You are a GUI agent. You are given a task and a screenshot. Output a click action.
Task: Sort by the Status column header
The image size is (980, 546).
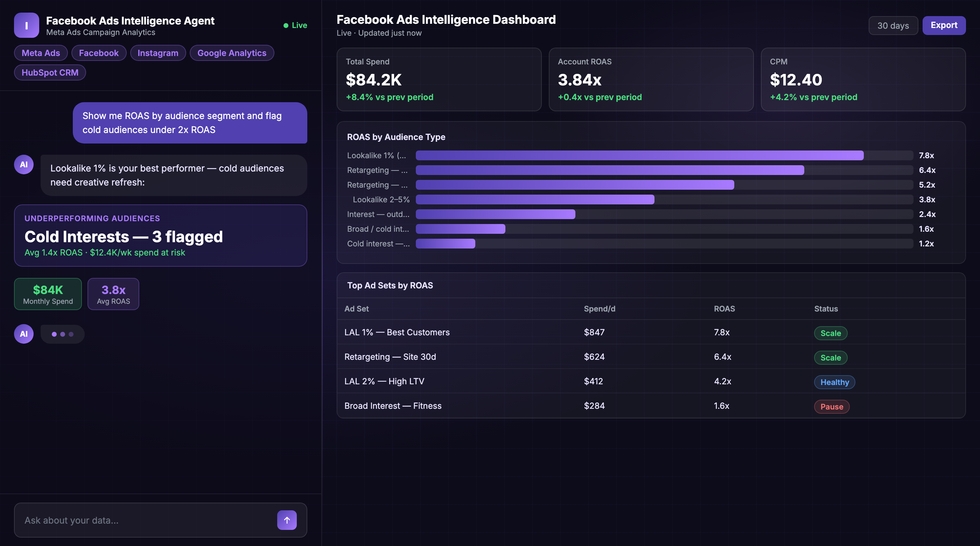point(826,309)
